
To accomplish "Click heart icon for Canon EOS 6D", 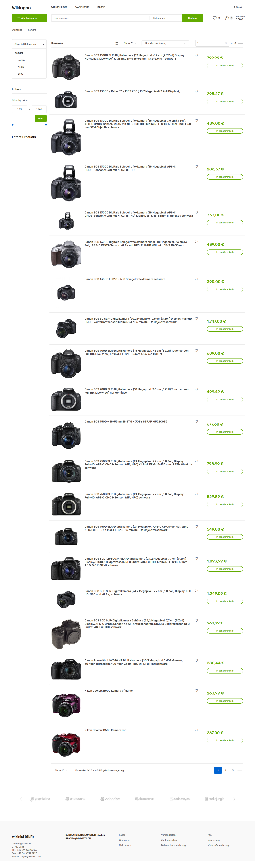I will [x=196, y=318].
